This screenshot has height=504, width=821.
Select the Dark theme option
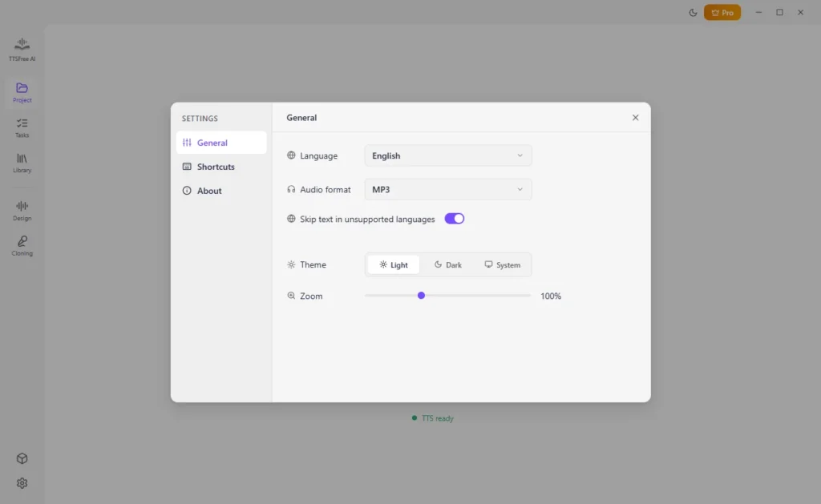(448, 265)
